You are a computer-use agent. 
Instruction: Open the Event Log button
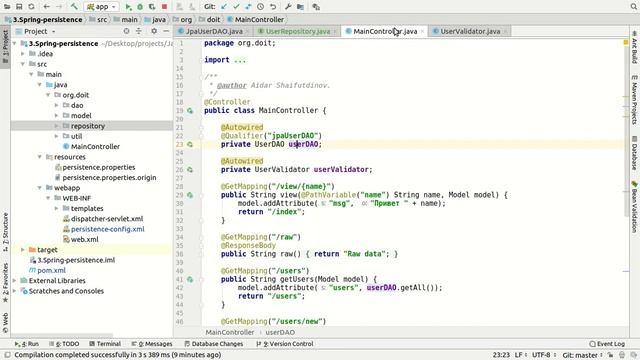(x=607, y=344)
